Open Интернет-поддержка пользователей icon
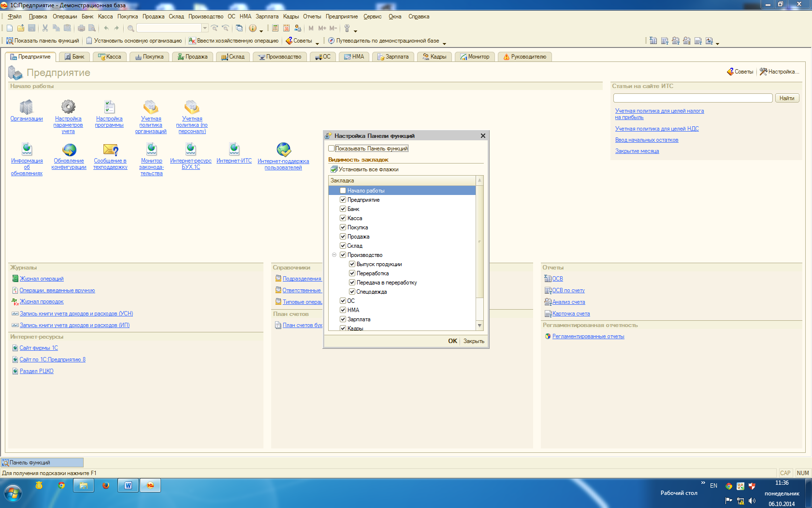The height and width of the screenshot is (508, 812). 284,149
